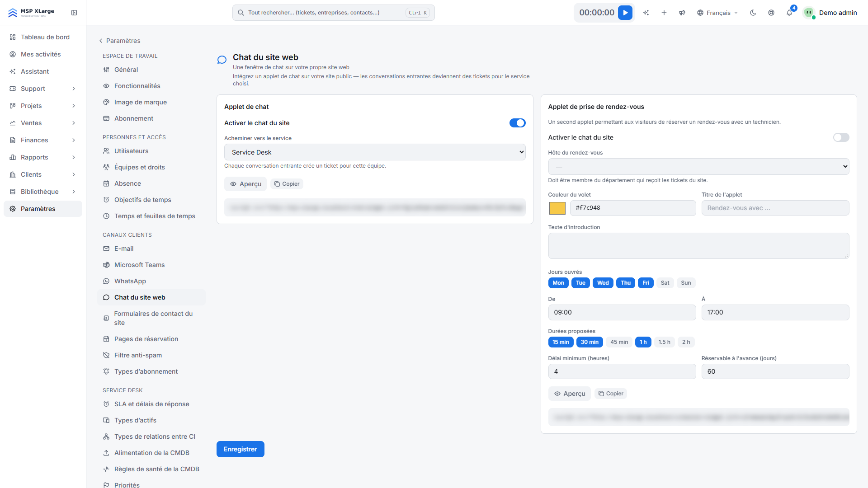The image size is (868, 488).
Task: Click the Microsoft Teams icon
Action: (106, 265)
